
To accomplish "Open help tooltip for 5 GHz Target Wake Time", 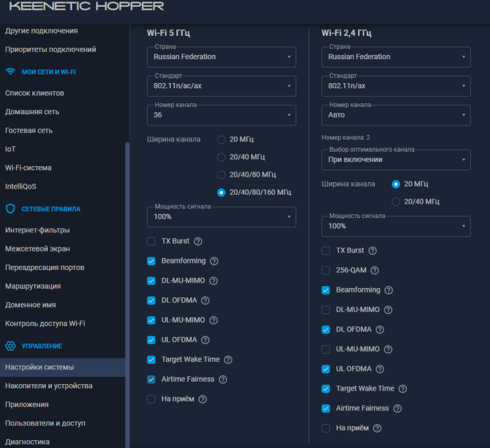I will pyautogui.click(x=228, y=360).
